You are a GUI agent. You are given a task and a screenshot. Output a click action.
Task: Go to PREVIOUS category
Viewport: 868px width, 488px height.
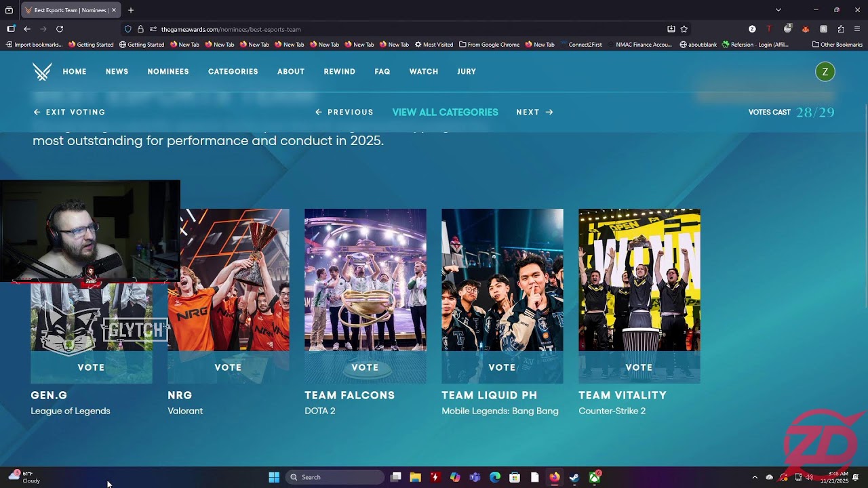point(344,113)
